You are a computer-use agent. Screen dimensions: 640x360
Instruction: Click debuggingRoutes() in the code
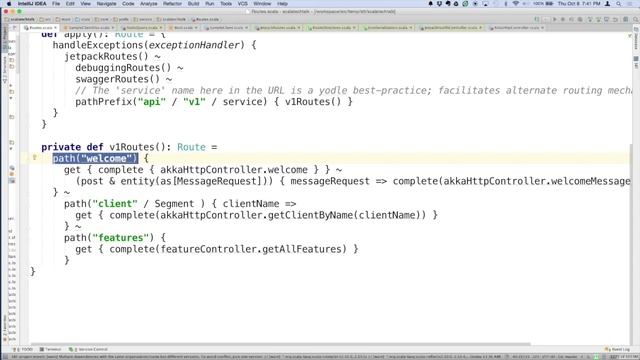coord(123,68)
